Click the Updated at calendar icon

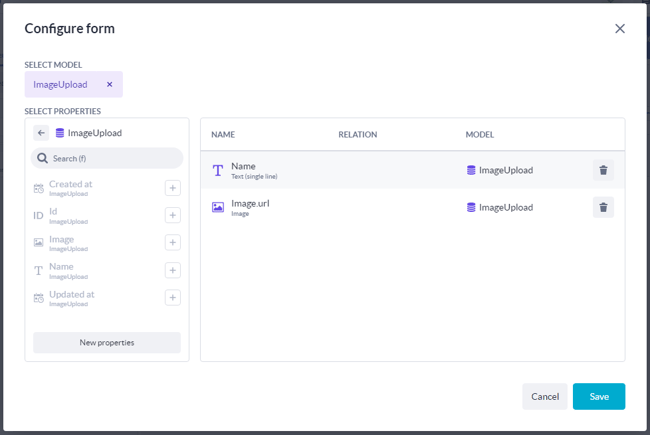39,298
